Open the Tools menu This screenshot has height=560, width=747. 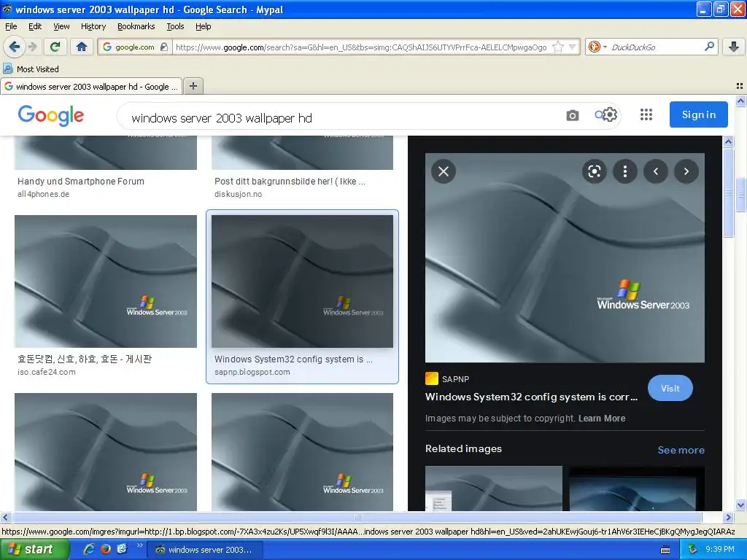[x=175, y=26]
